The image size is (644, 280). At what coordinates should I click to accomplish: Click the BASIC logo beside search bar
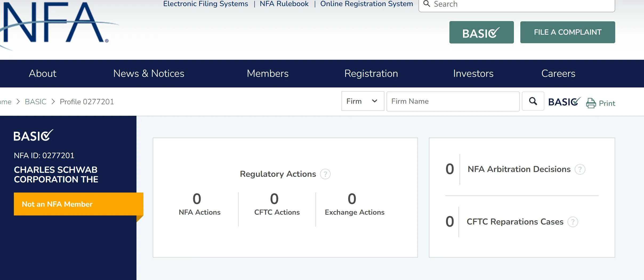point(564,102)
